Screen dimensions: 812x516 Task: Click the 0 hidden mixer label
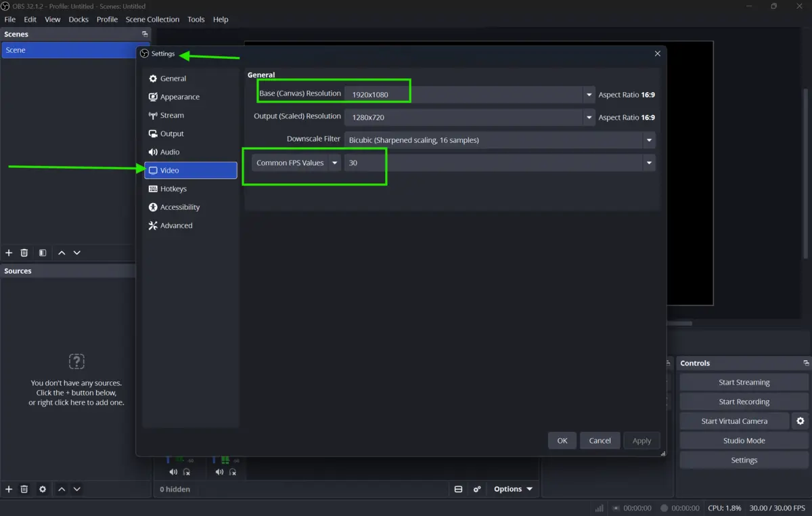click(175, 489)
